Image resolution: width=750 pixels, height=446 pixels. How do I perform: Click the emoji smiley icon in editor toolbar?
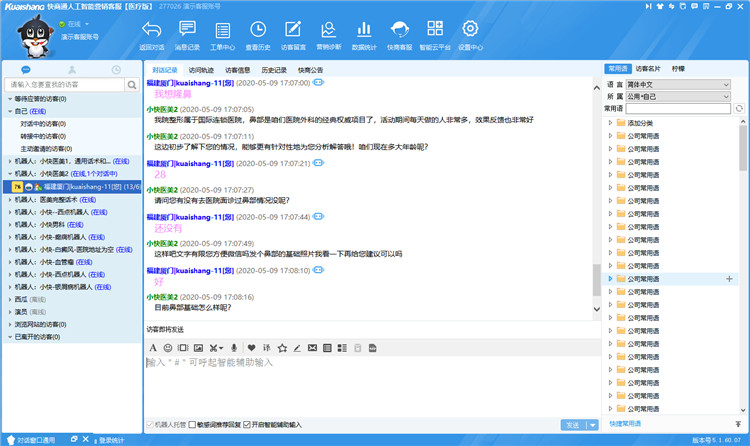coord(168,347)
